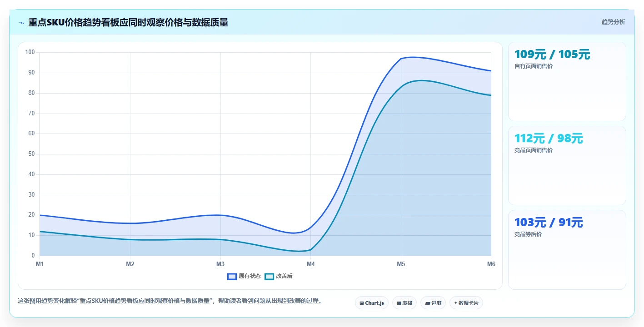Toggle the 原有状态 legend entry
Image resolution: width=644 pixels, height=327 pixels.
tap(244, 276)
